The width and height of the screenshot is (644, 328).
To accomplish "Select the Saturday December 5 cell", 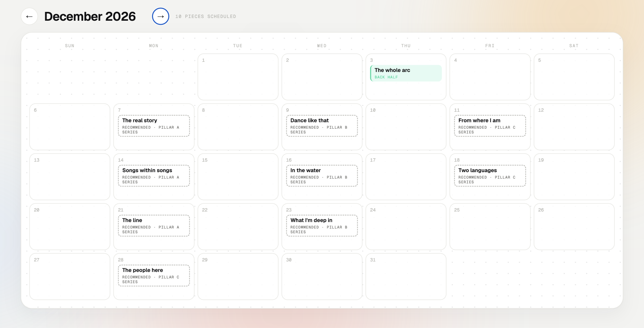I will [574, 77].
